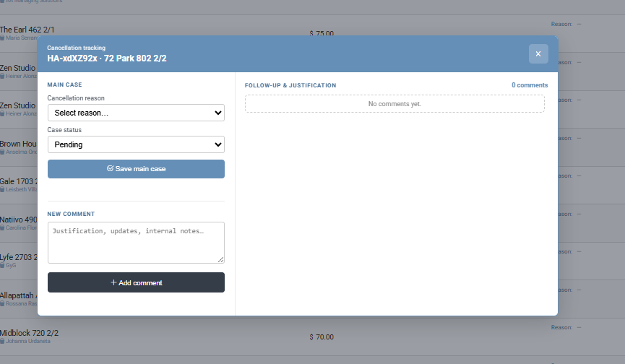Focus the new comment justification text area
Image resolution: width=625 pixels, height=364 pixels.
(x=136, y=242)
